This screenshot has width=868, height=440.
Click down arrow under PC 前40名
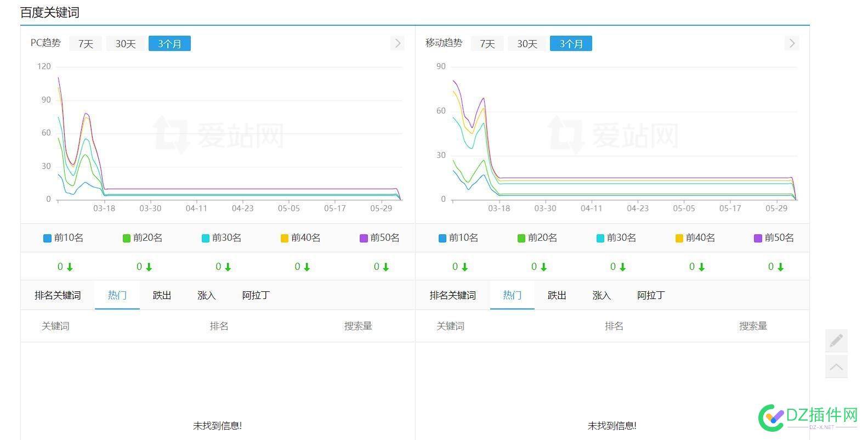[x=307, y=267]
